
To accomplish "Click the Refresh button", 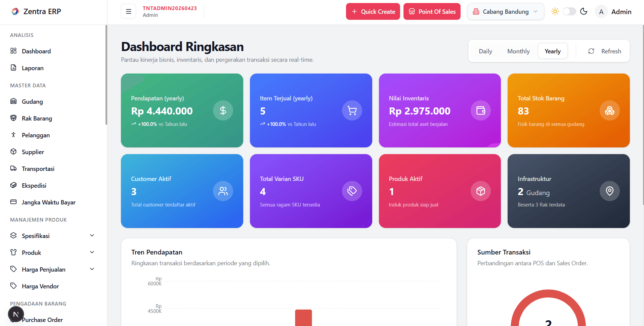I will (x=605, y=51).
